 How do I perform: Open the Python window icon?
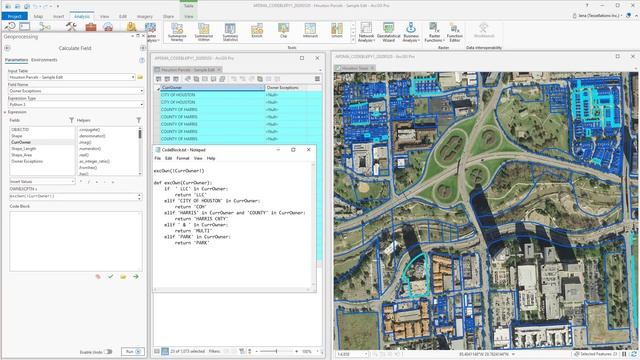tap(25, 27)
